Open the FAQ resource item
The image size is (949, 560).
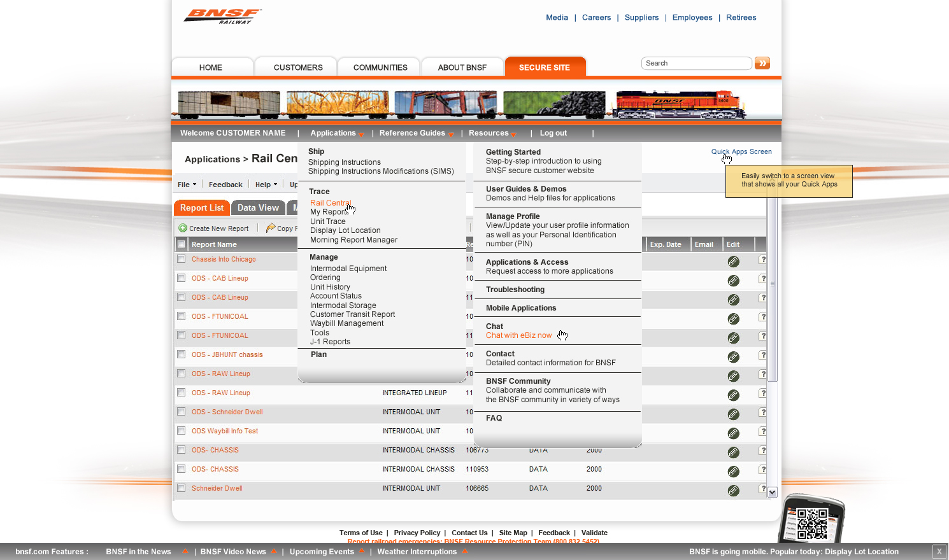click(494, 418)
